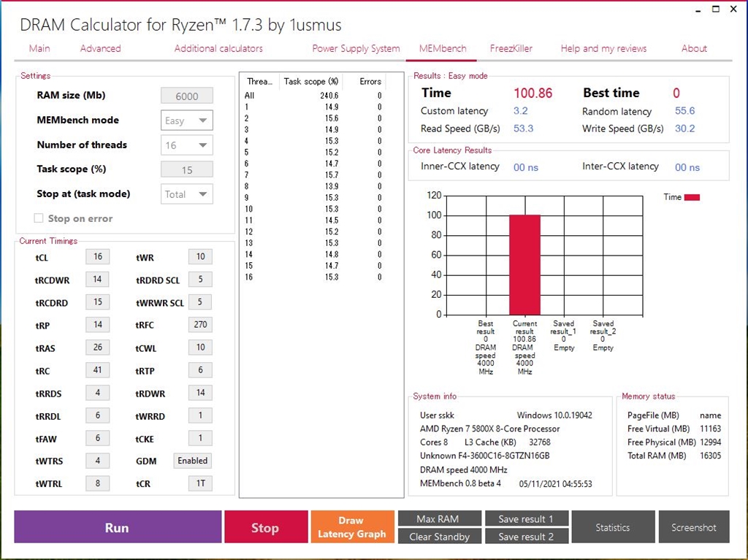The height and width of the screenshot is (560, 748).
Task: Select the All row showing 240.6
Action: click(313, 96)
